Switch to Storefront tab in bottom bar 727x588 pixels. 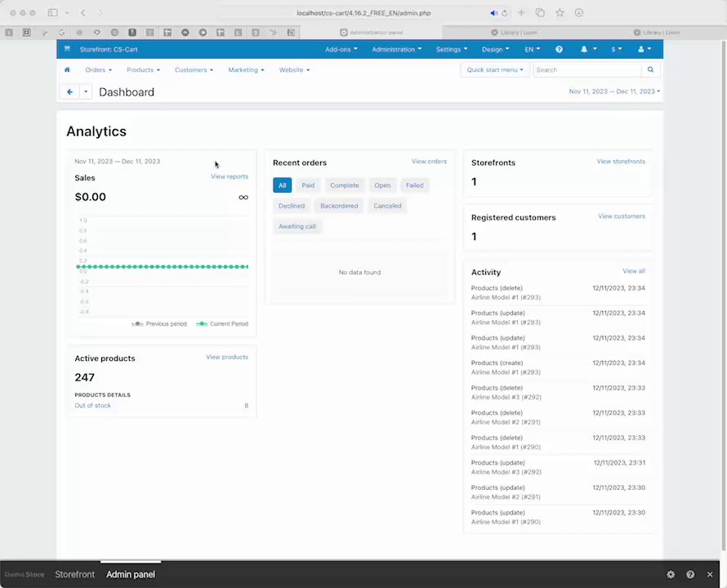click(74, 574)
